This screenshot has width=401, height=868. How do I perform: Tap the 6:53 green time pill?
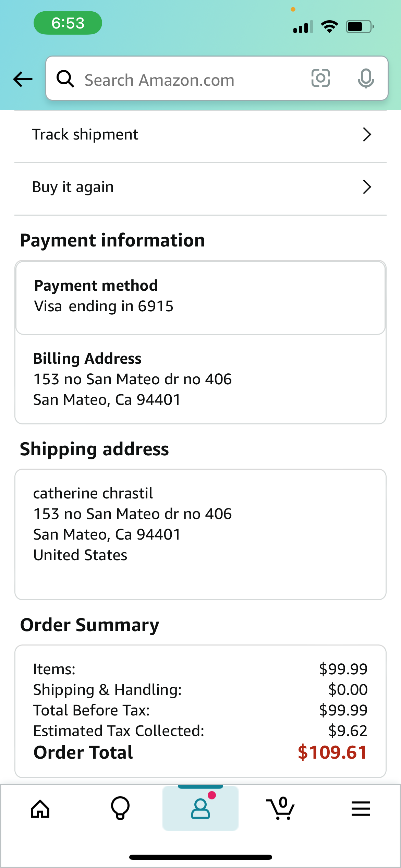point(68,23)
